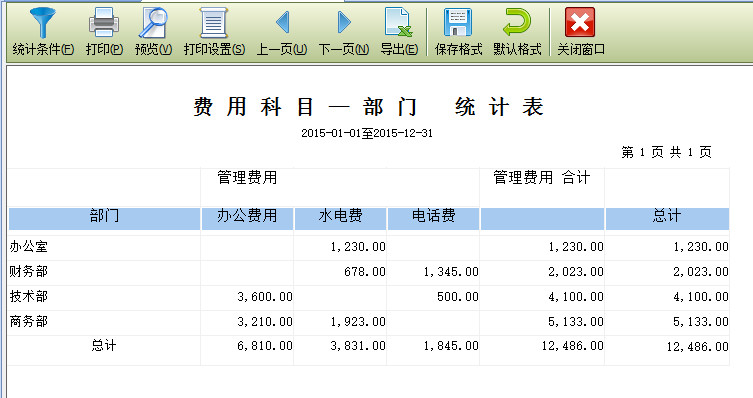
Task: Restore 默认格式 with green arrow icon
Action: (x=517, y=23)
